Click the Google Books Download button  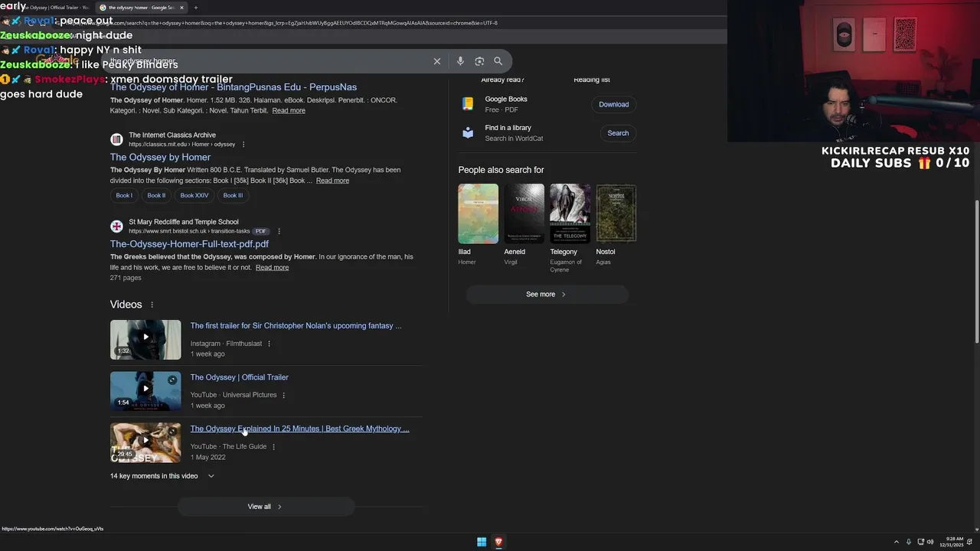(x=613, y=104)
